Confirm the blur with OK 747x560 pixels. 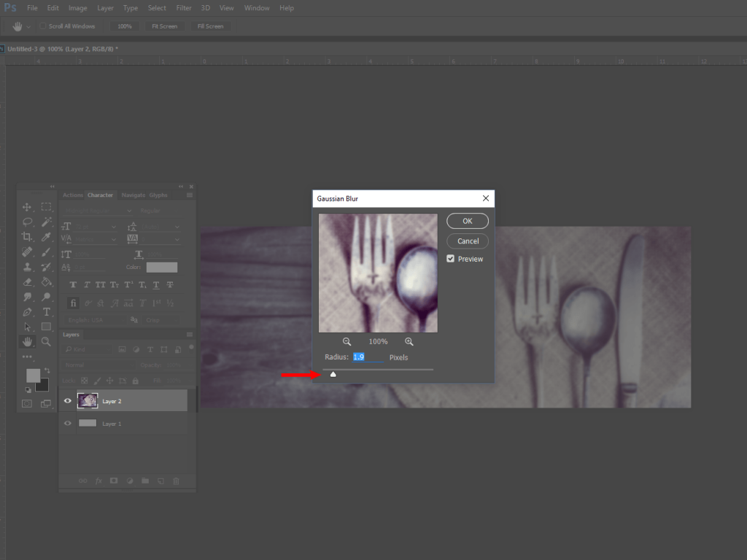[x=468, y=221]
